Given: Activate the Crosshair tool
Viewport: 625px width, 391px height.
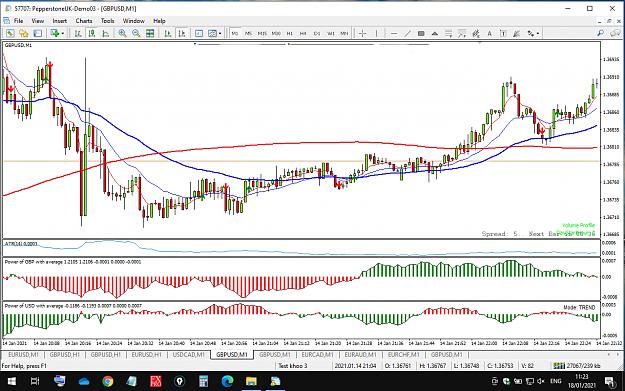Looking at the screenshot, I should 362,33.
